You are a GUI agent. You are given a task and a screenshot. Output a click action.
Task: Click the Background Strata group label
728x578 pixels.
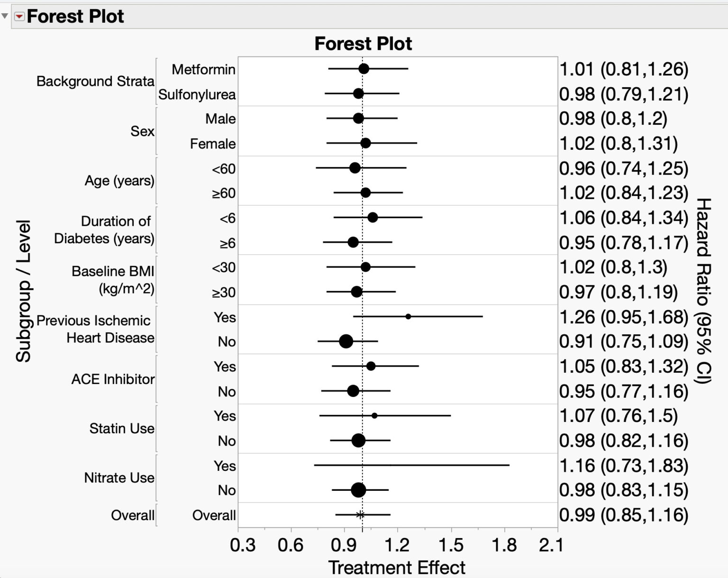(95, 81)
